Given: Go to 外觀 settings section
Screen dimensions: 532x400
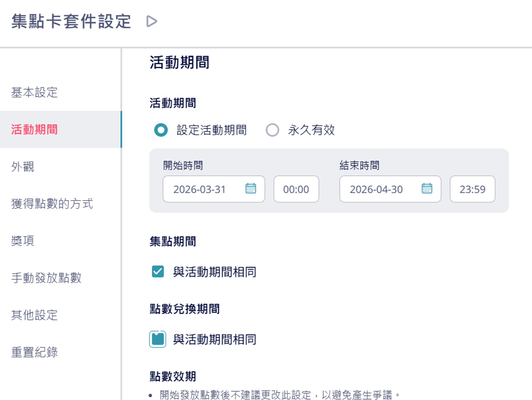Looking at the screenshot, I should (23, 167).
